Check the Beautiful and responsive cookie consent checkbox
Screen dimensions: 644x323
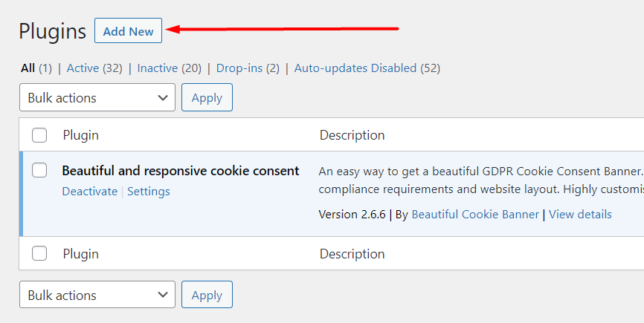pyautogui.click(x=39, y=170)
